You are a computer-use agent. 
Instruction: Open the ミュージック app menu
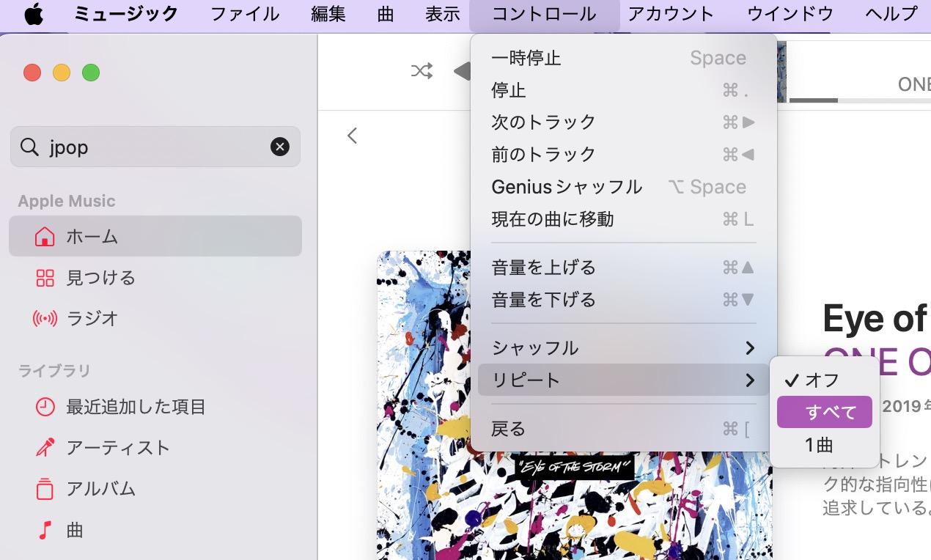[126, 14]
